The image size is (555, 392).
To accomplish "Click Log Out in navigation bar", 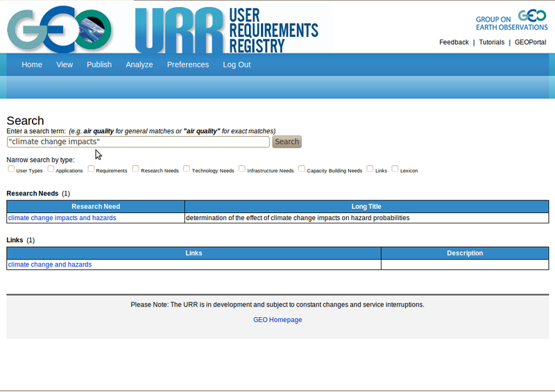I will pyautogui.click(x=237, y=65).
